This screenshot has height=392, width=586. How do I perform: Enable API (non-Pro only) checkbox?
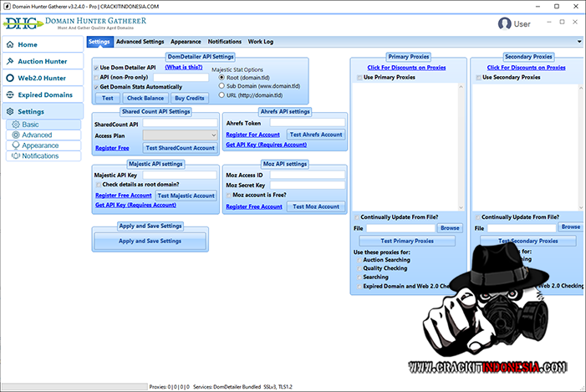point(96,78)
